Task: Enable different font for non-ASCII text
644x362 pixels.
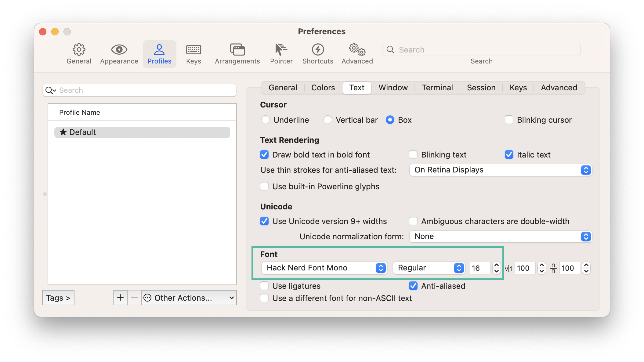Action: [264, 298]
